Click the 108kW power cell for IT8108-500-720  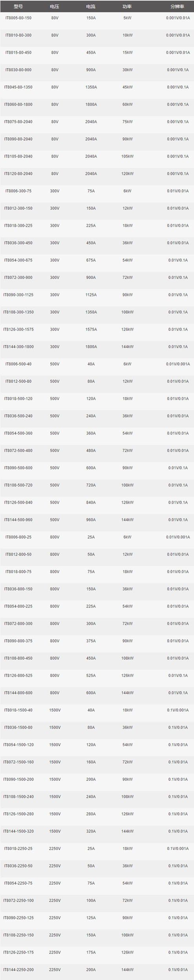click(x=127, y=485)
